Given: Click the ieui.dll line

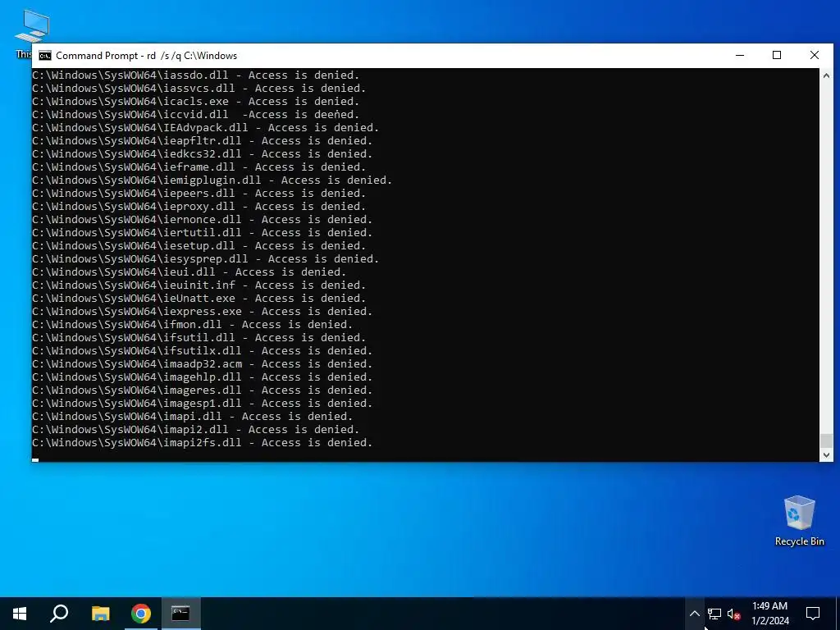Looking at the screenshot, I should tap(189, 272).
